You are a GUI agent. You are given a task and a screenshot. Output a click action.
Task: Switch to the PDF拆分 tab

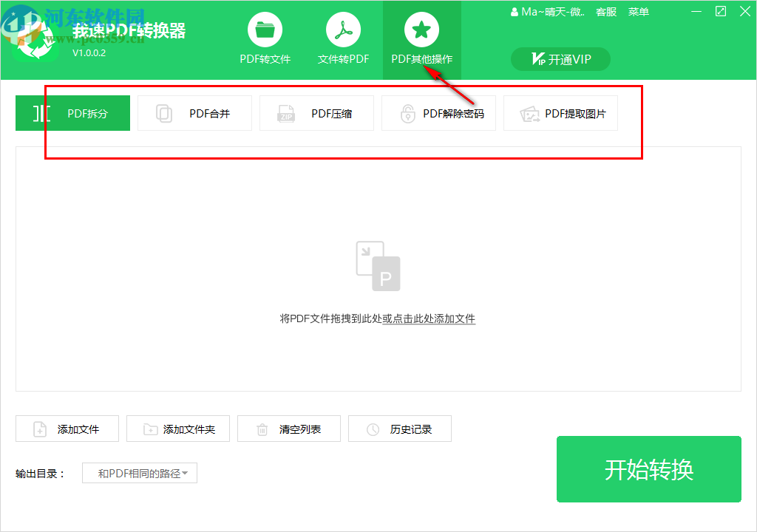72,113
